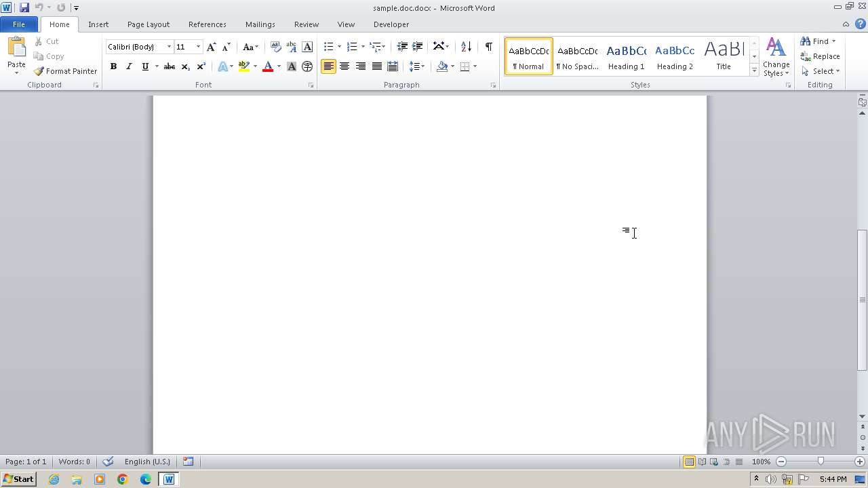Click the Clear Formatting icon

(275, 47)
